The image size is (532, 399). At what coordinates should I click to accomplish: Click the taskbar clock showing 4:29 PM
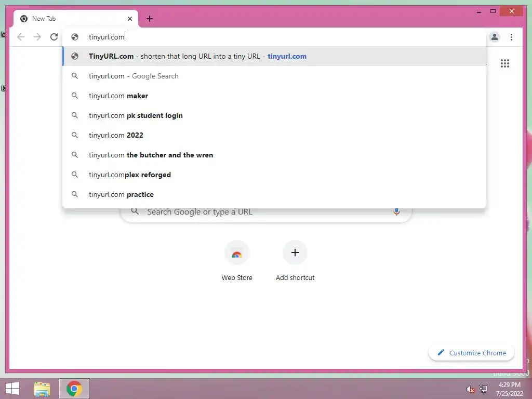pos(509,389)
